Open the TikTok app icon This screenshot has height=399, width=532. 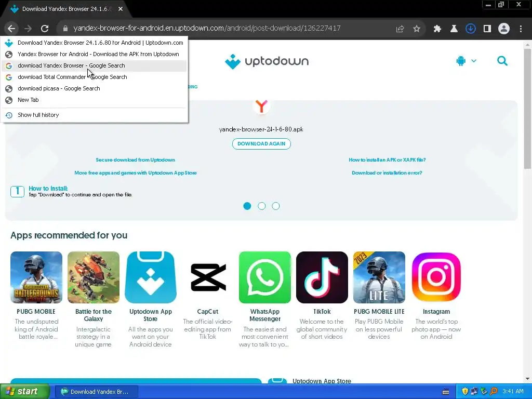coord(322,277)
